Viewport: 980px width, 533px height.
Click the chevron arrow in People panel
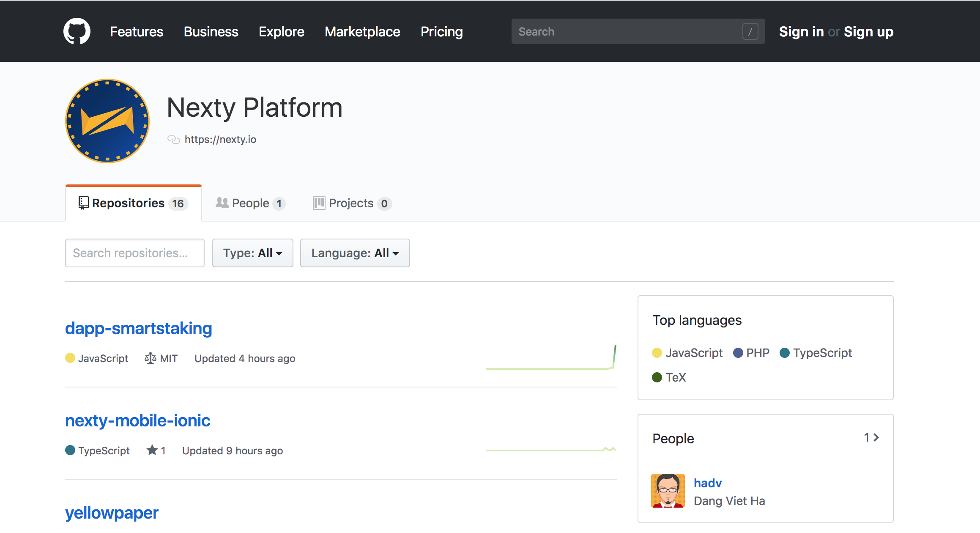click(876, 437)
